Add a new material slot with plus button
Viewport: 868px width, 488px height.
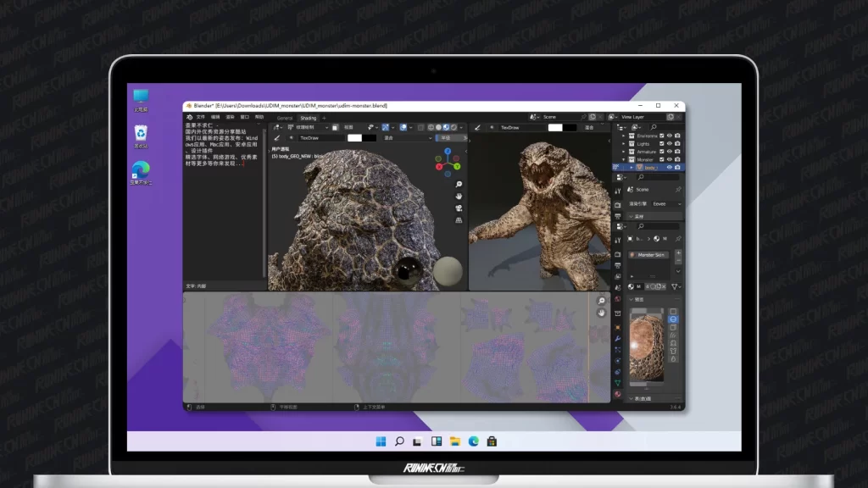coord(678,252)
